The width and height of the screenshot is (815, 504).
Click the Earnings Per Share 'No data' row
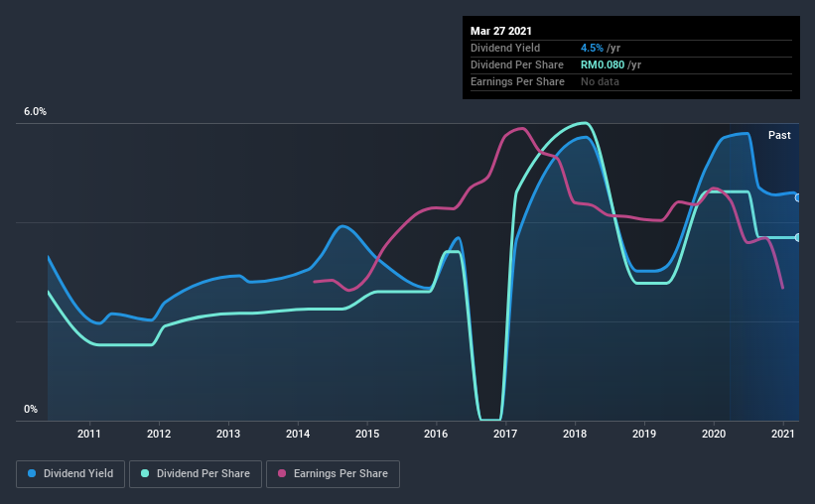[631, 81]
